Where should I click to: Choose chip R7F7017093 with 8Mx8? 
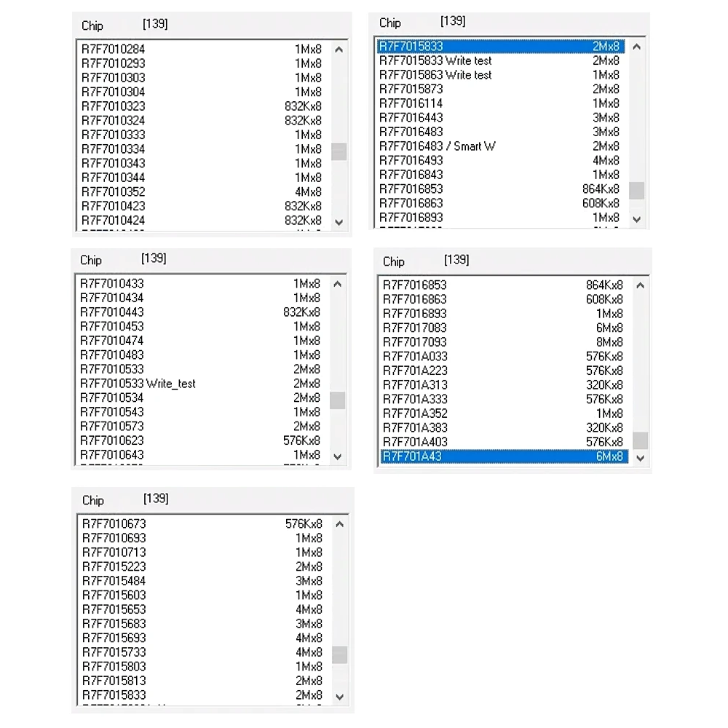(415, 342)
